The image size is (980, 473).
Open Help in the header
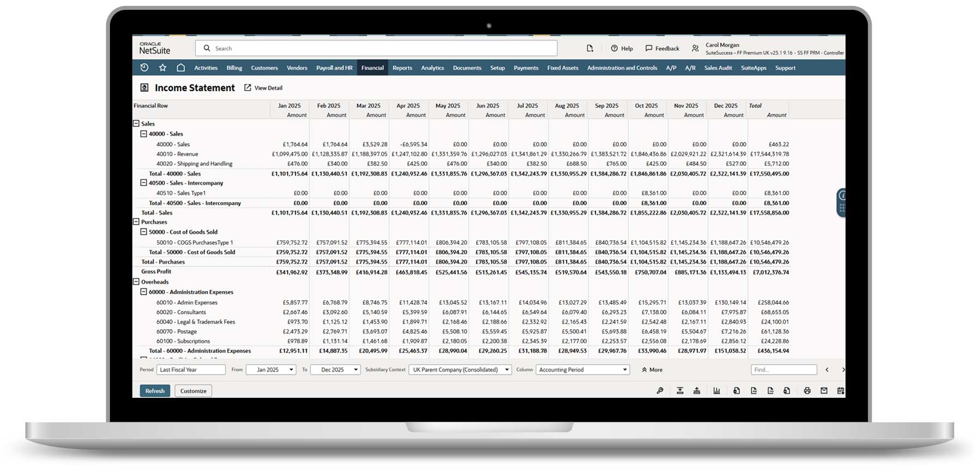coord(622,48)
